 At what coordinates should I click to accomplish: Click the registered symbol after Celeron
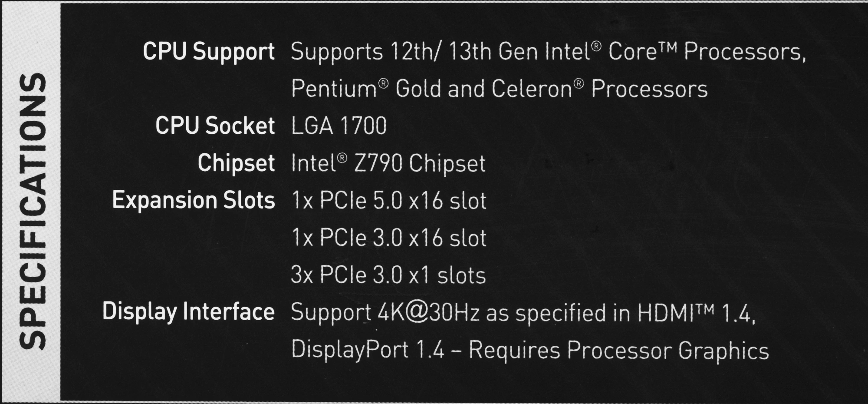click(579, 83)
